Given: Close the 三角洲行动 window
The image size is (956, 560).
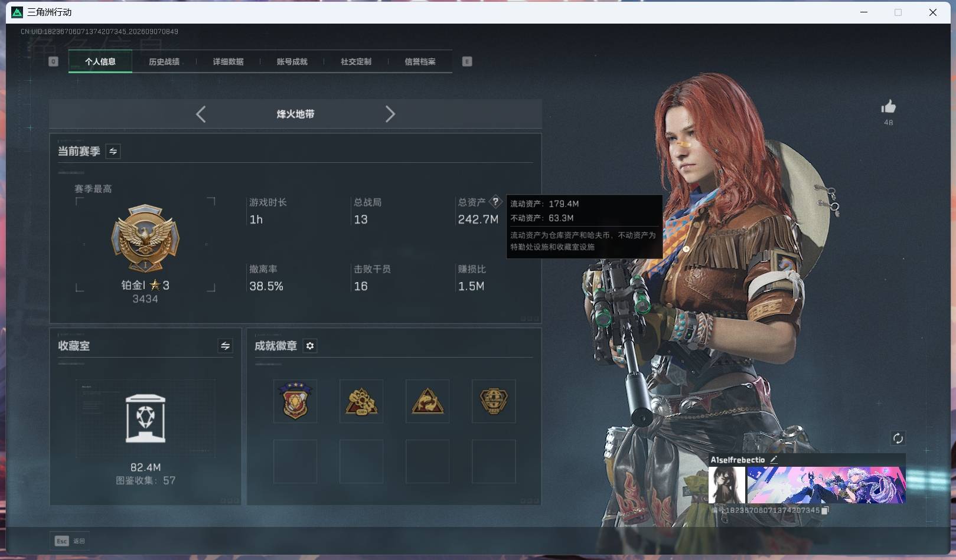Looking at the screenshot, I should pos(933,12).
